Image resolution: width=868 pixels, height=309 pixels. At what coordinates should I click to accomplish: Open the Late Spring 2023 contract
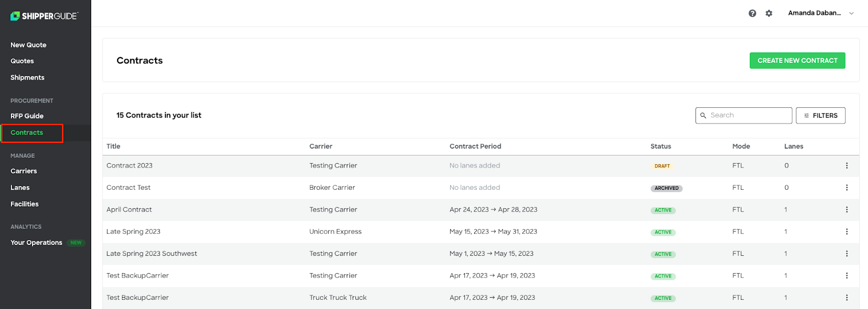[x=133, y=231]
